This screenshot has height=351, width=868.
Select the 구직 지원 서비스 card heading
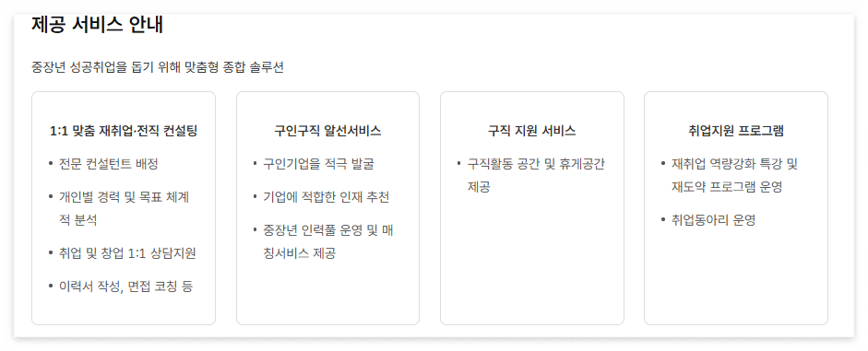click(x=532, y=131)
